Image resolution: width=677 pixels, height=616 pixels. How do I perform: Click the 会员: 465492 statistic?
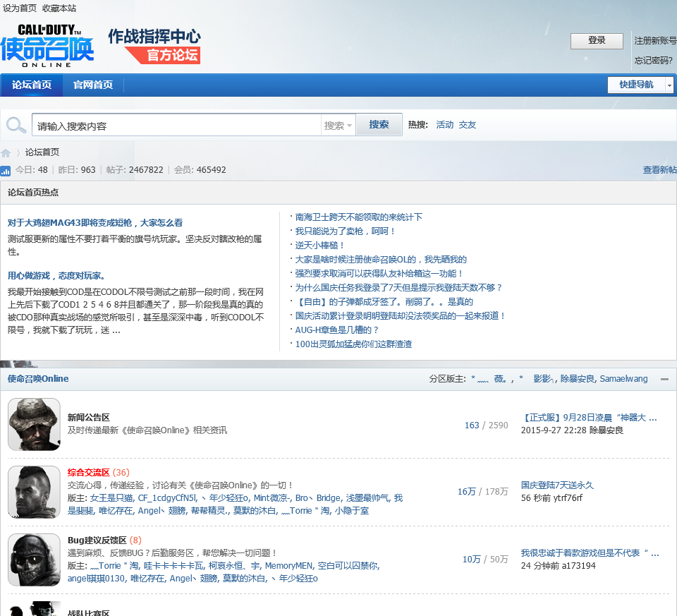[x=200, y=170]
